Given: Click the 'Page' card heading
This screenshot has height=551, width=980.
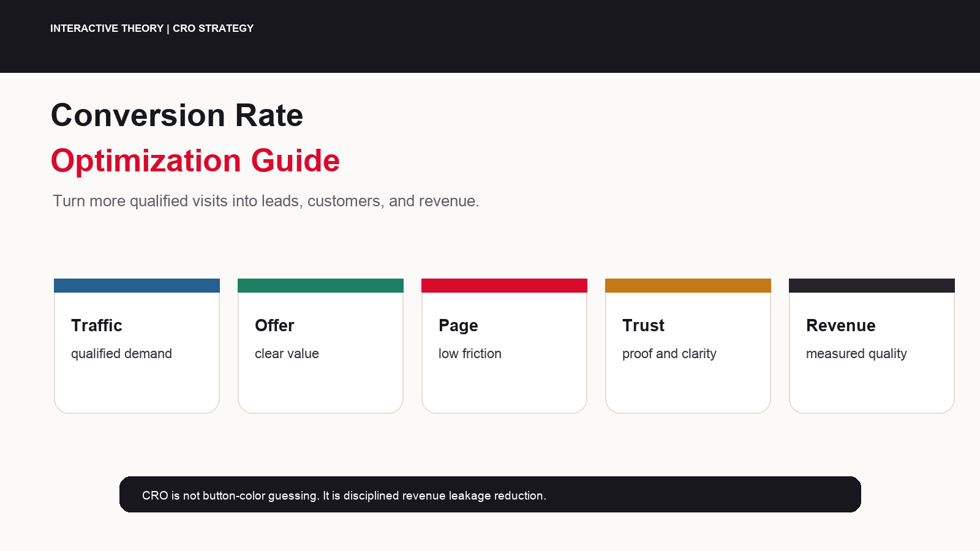Looking at the screenshot, I should coord(458,326).
